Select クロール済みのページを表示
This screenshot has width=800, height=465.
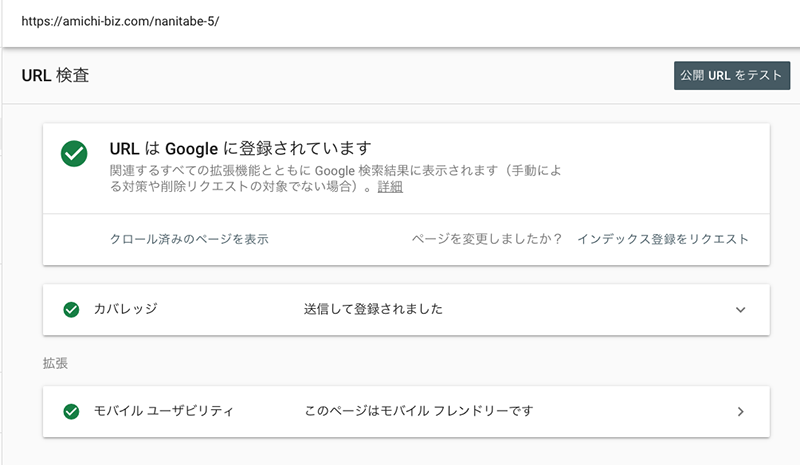click(189, 240)
